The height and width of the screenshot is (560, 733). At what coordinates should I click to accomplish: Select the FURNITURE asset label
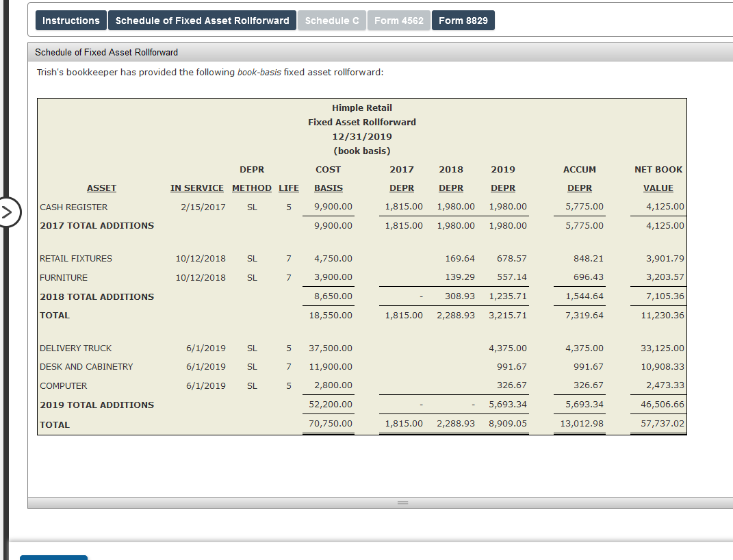click(x=64, y=278)
